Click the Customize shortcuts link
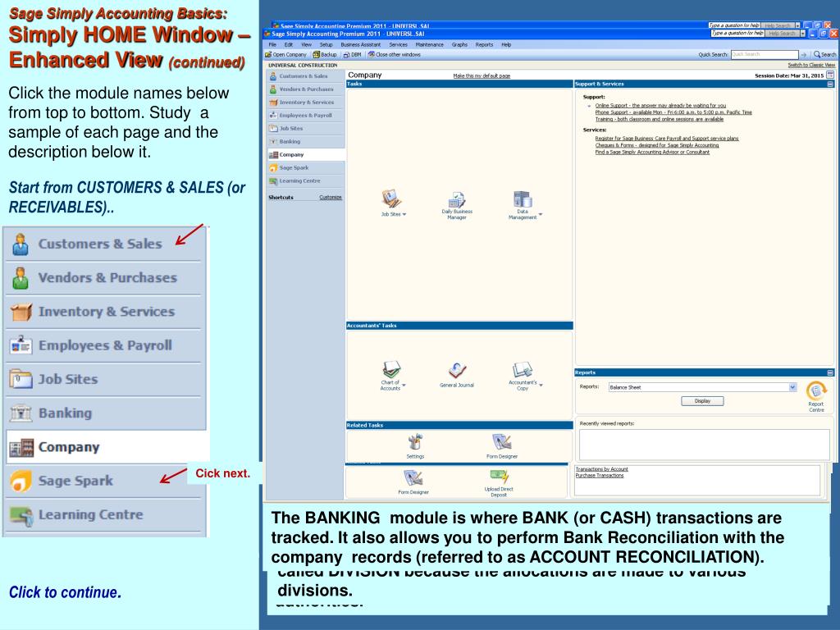Image resolution: width=840 pixels, height=630 pixels. tap(331, 197)
